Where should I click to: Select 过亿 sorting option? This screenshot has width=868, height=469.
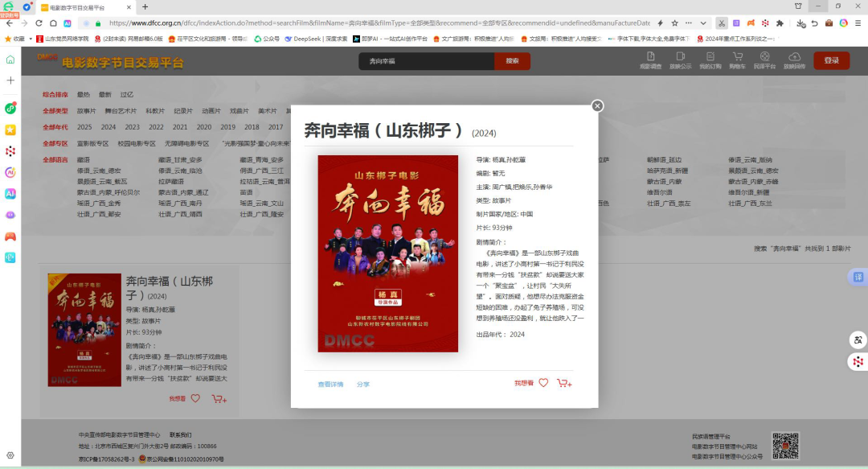pos(127,95)
